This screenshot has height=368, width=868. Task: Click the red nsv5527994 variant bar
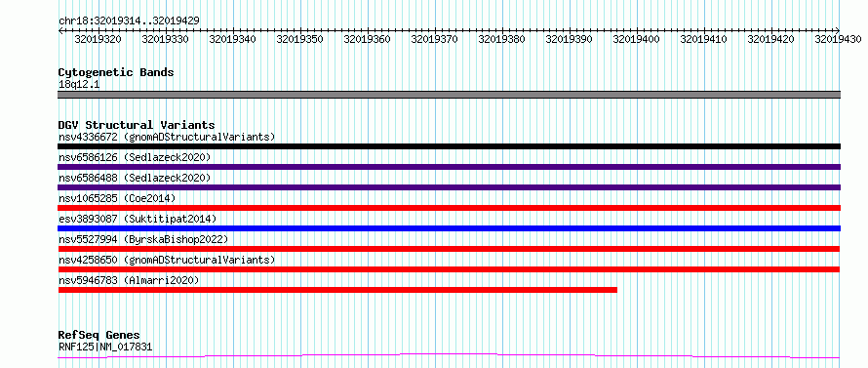pos(449,249)
